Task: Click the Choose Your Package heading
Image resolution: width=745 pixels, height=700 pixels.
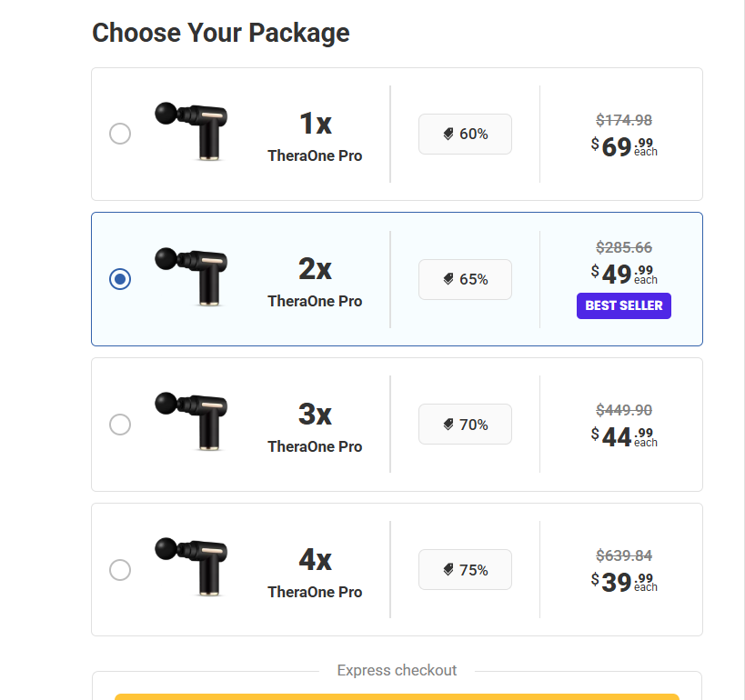Action: 220,33
